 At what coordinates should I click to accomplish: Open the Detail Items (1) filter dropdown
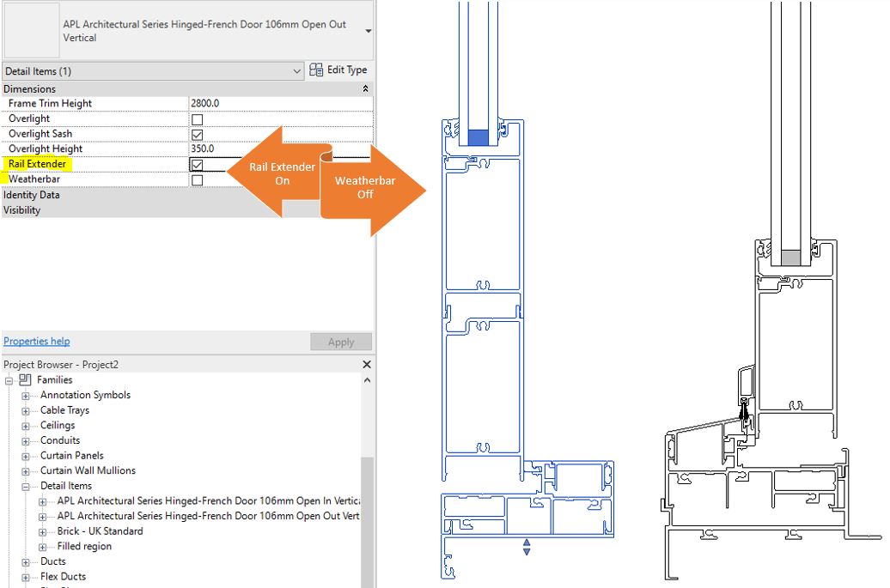click(153, 71)
